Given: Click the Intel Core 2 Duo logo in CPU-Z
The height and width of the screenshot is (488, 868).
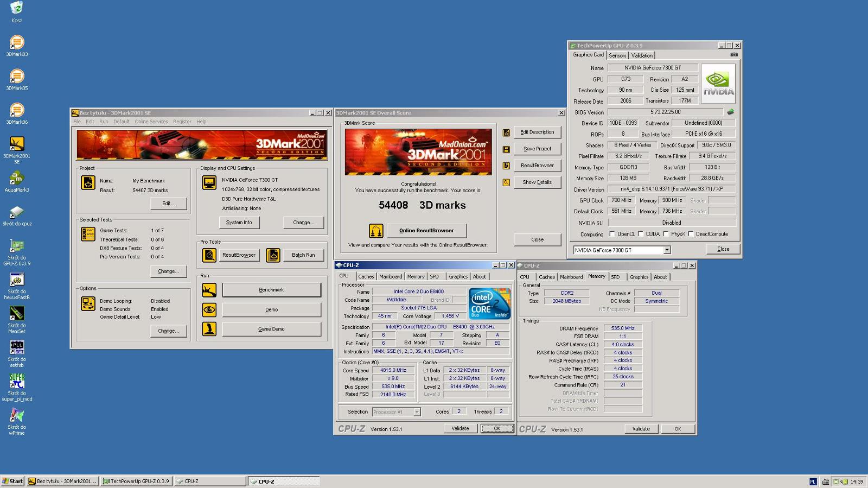Looking at the screenshot, I should pyautogui.click(x=489, y=303).
